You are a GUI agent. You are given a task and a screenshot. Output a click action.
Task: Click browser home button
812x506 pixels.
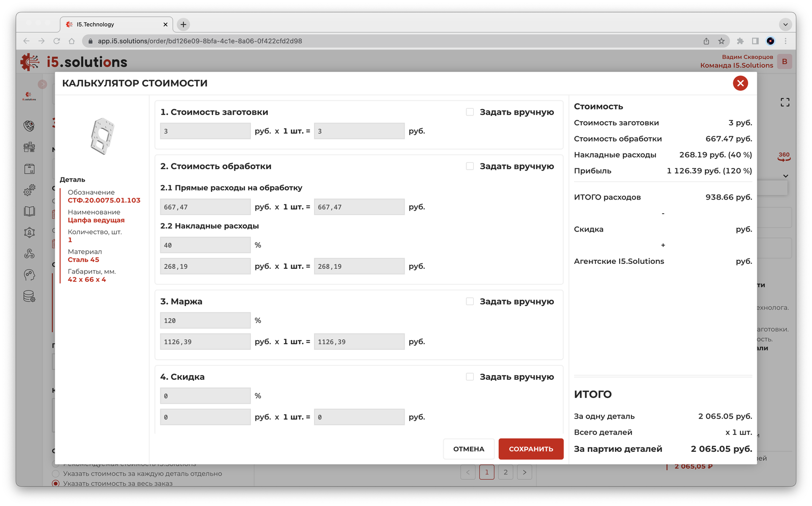[x=72, y=41]
